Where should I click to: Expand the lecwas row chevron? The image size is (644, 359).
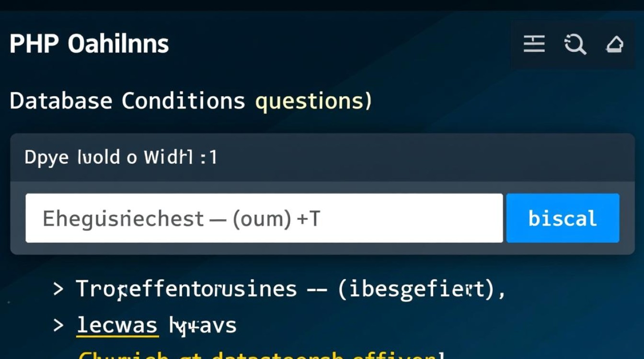[x=58, y=325]
